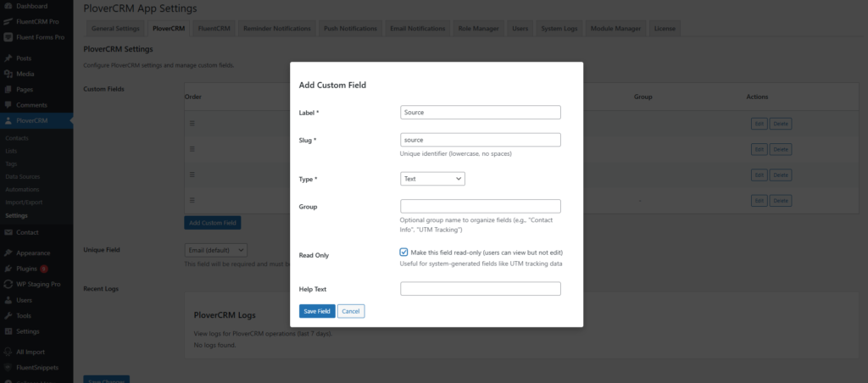This screenshot has width=868, height=383.
Task: Click the Contact envelope icon
Action: click(8, 232)
